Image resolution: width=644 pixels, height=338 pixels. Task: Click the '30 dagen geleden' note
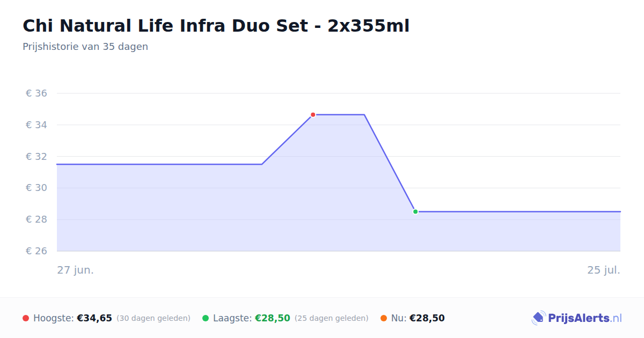point(153,318)
